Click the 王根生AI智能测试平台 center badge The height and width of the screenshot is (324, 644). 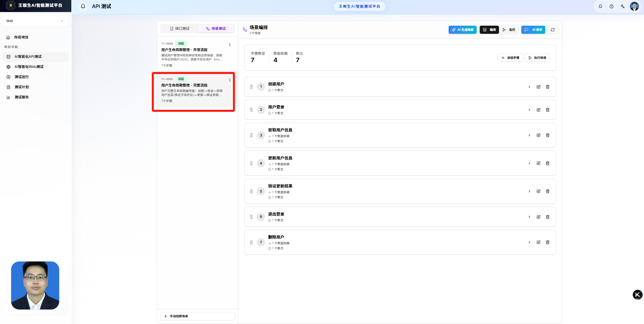[359, 6]
